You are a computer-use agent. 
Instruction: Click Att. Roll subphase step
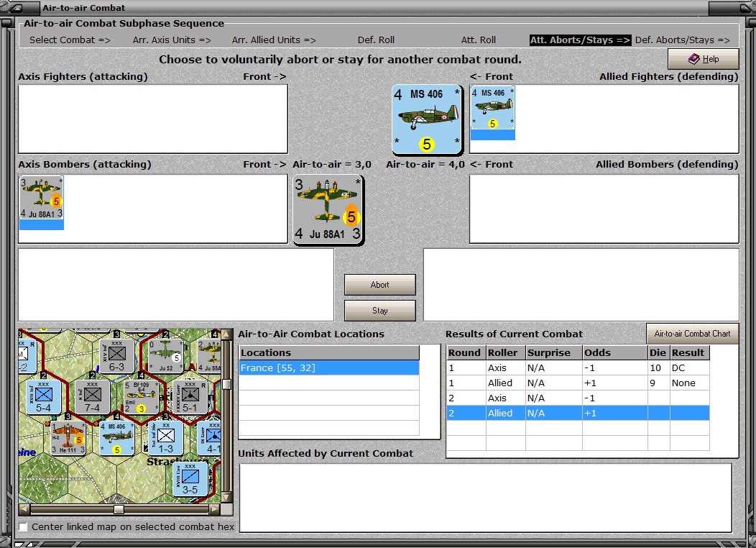coord(479,40)
